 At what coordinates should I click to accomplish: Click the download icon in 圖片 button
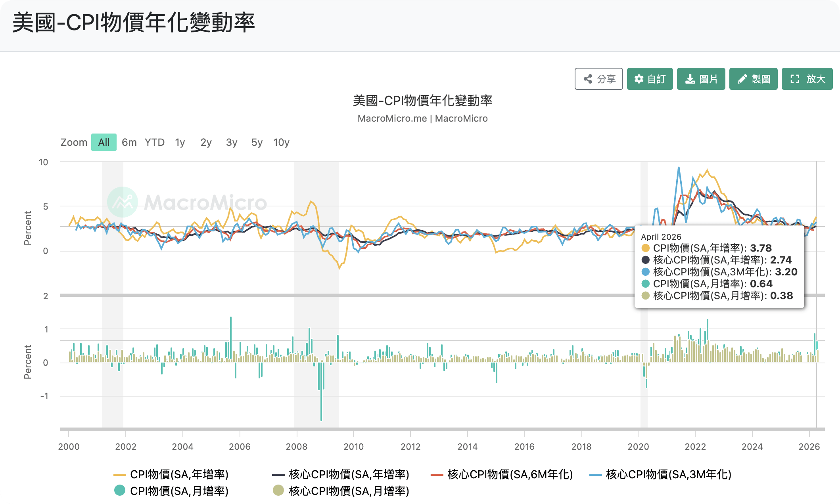[690, 79]
